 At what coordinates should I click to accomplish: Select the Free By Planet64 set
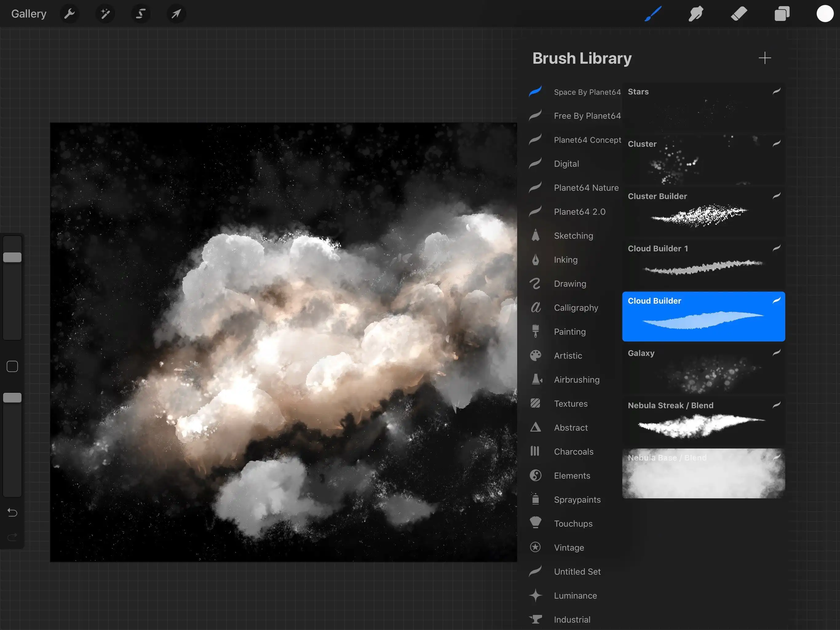click(587, 116)
